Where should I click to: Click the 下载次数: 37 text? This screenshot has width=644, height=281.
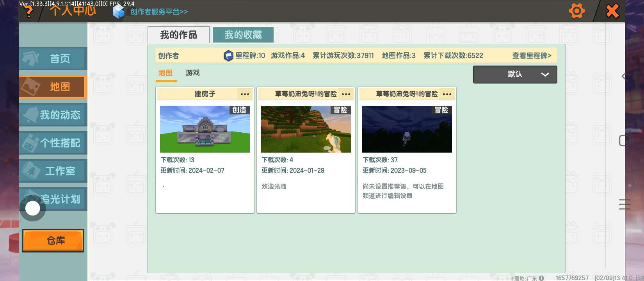380,160
